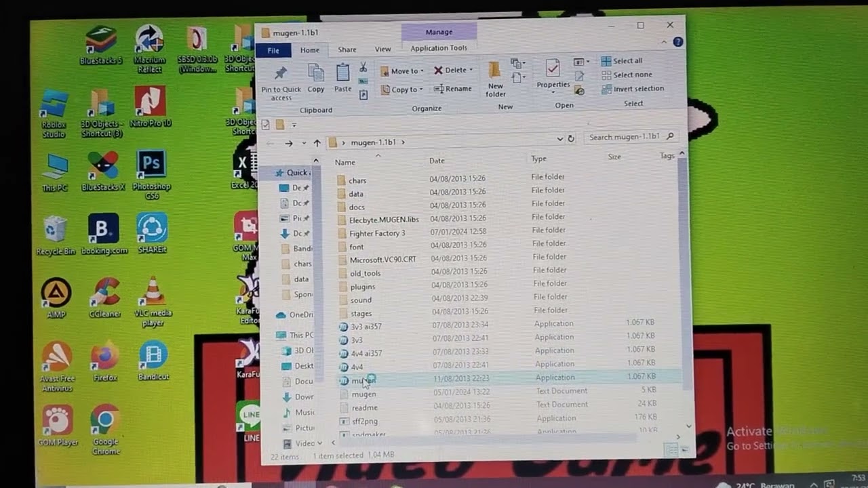The width and height of the screenshot is (868, 488).
Task: Go up one folder level arrow
Action: click(x=317, y=143)
